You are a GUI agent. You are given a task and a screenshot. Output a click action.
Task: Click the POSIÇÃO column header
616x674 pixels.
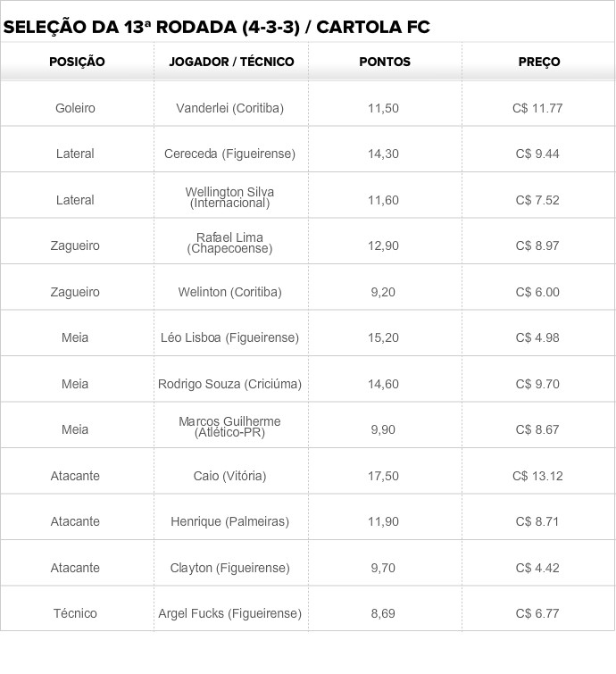[77, 62]
